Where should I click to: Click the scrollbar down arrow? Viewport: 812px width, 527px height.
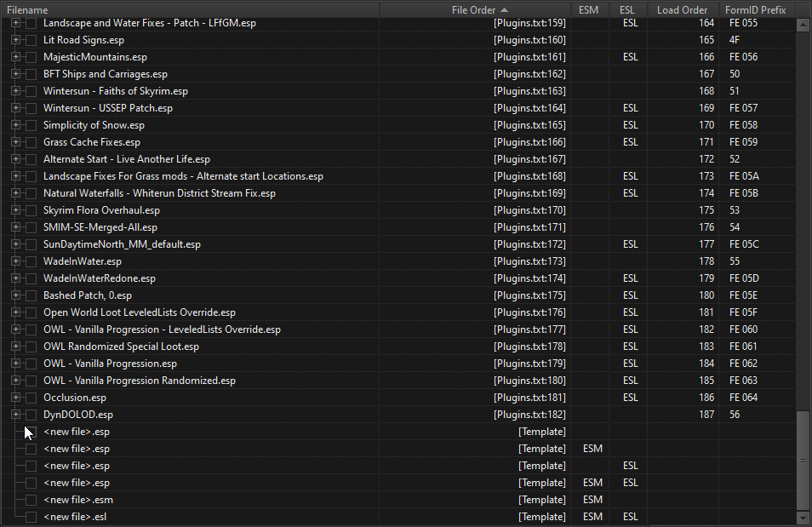point(803,518)
